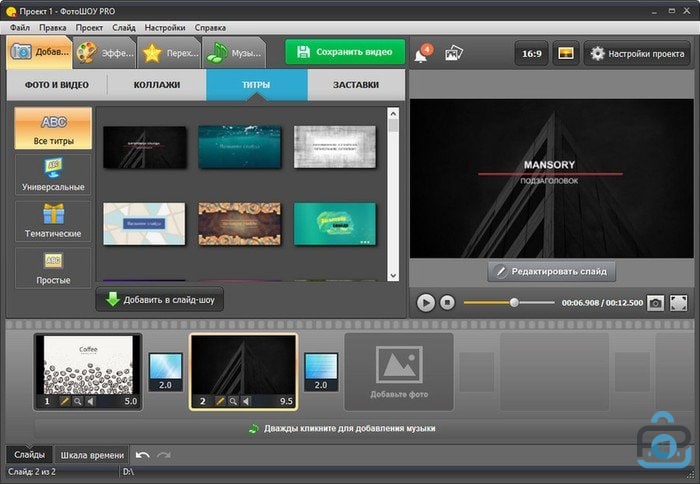
Task: Open the notifications bell icon
Action: (x=423, y=53)
